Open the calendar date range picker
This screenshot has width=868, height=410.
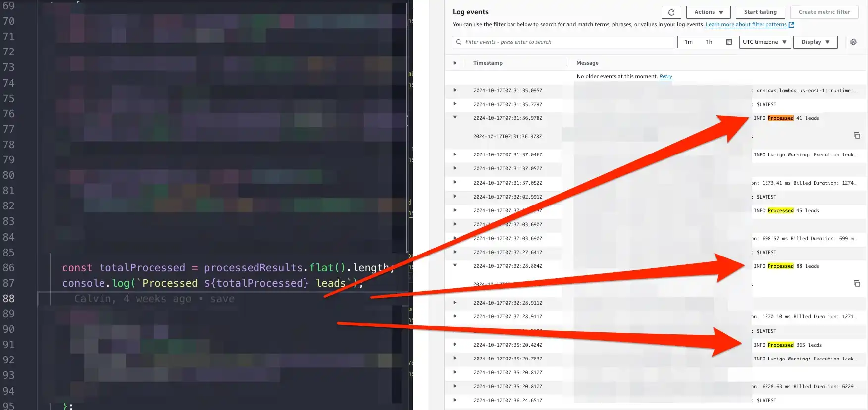[729, 42]
